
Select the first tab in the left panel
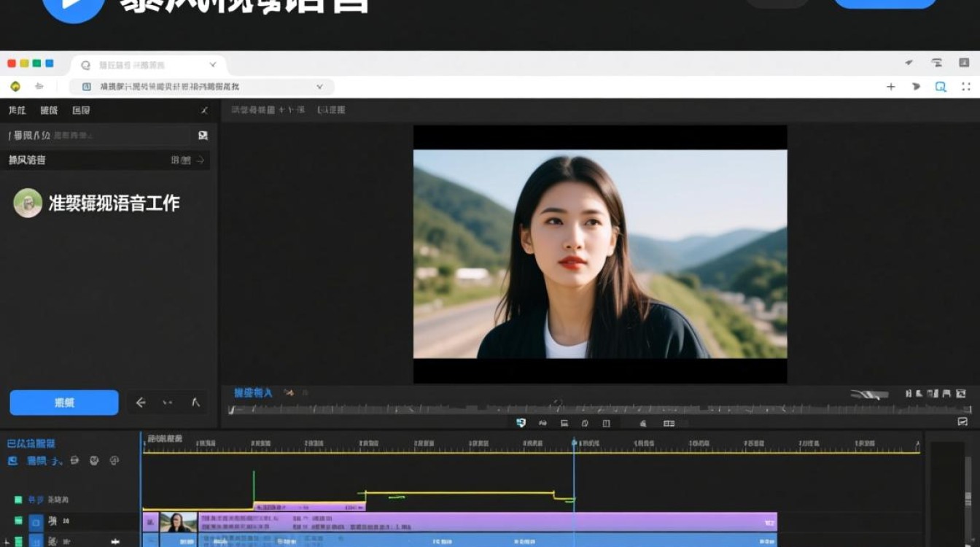point(17,110)
